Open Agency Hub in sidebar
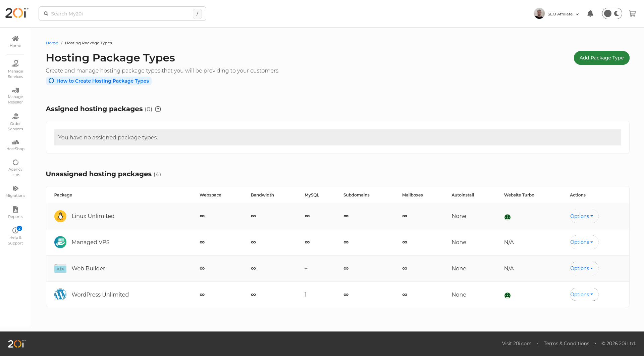The image size is (644, 356). (x=15, y=168)
